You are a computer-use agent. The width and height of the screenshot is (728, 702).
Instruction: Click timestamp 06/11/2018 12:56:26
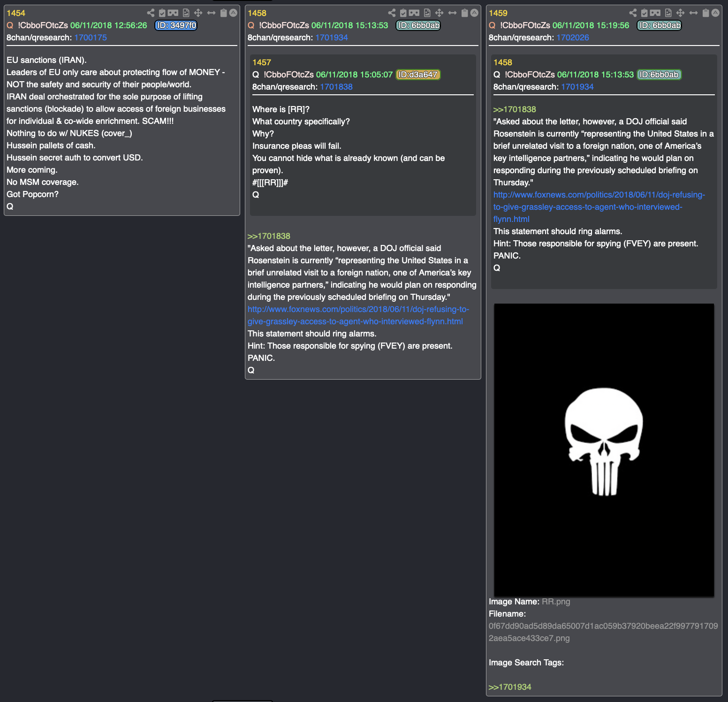pyautogui.click(x=109, y=25)
